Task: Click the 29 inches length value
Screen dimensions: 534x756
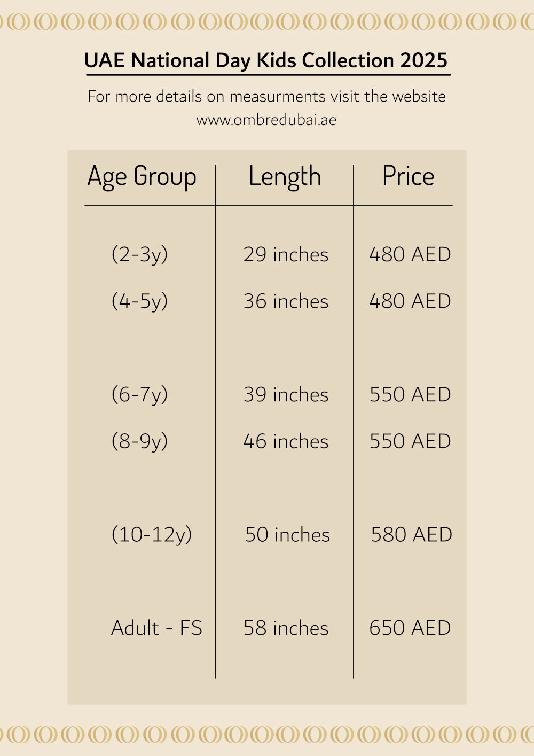Action: (286, 254)
